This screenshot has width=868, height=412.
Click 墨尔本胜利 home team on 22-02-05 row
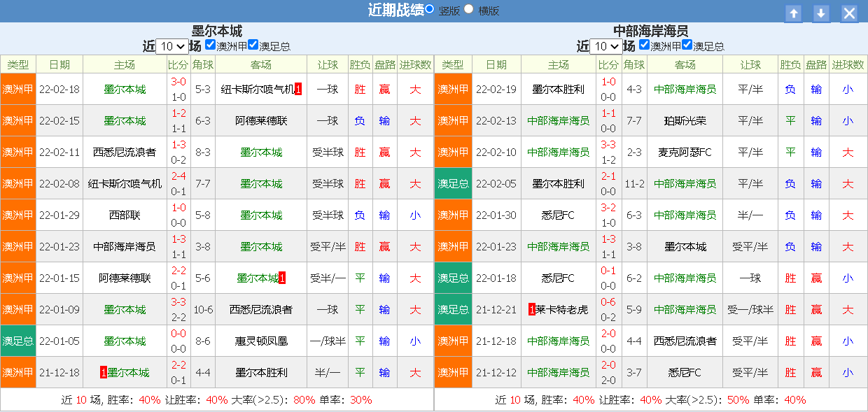coord(558,184)
